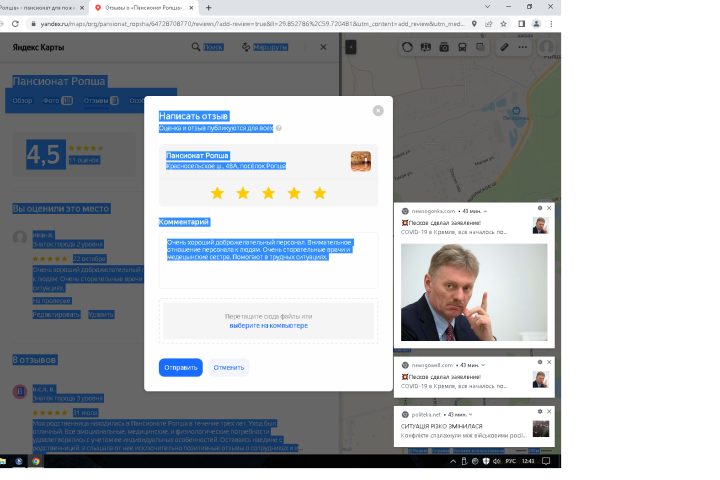Viewport: 720px width, 480px height.
Task: Click the Поиск search icon in Yandex Maps
Action: pyautogui.click(x=196, y=47)
